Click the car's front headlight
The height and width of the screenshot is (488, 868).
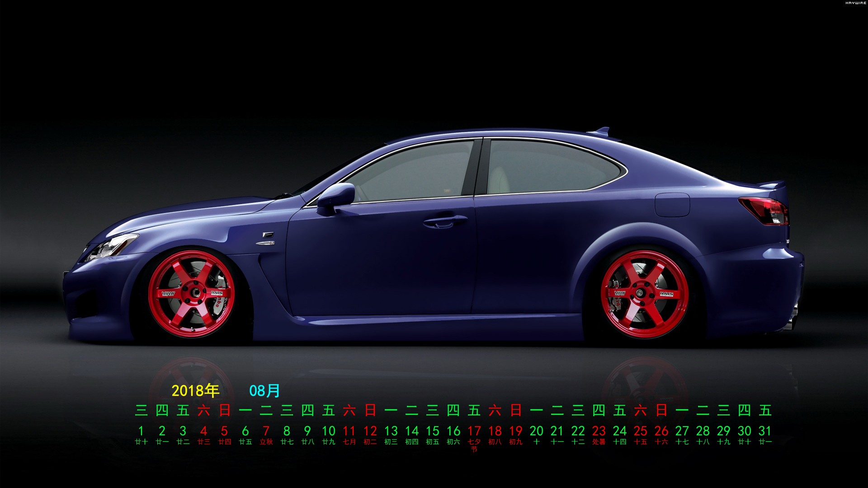click(111, 247)
